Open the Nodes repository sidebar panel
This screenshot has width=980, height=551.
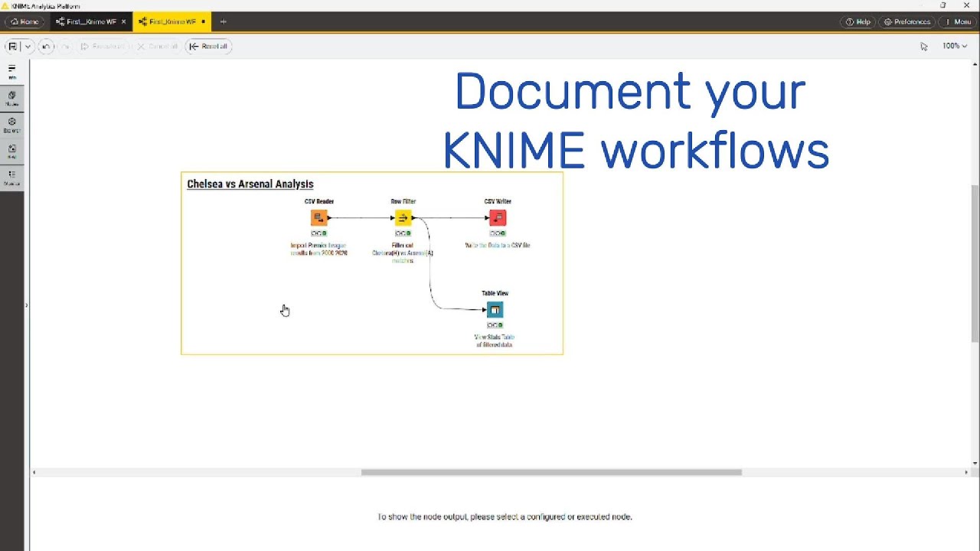[12, 99]
